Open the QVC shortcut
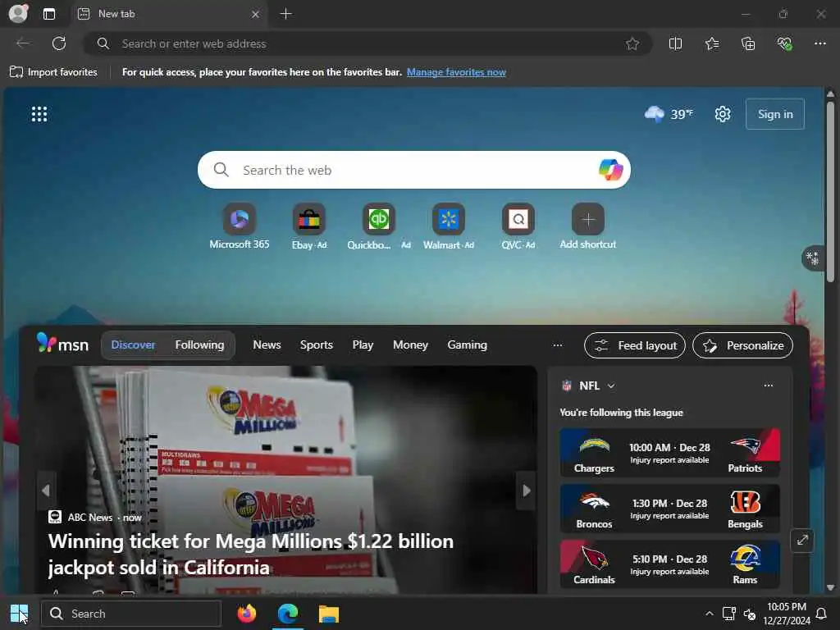The image size is (840, 630). click(x=518, y=226)
